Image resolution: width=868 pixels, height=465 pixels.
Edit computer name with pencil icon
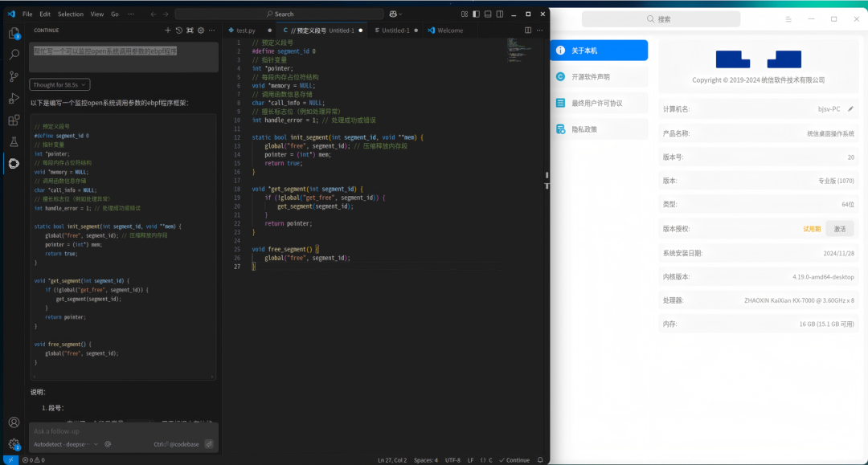(x=850, y=108)
